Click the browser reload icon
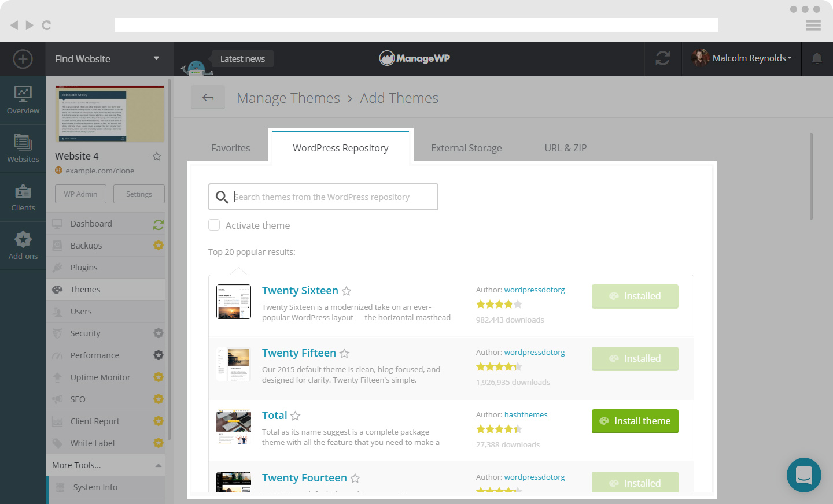Image resolution: width=833 pixels, height=504 pixels. (x=47, y=25)
